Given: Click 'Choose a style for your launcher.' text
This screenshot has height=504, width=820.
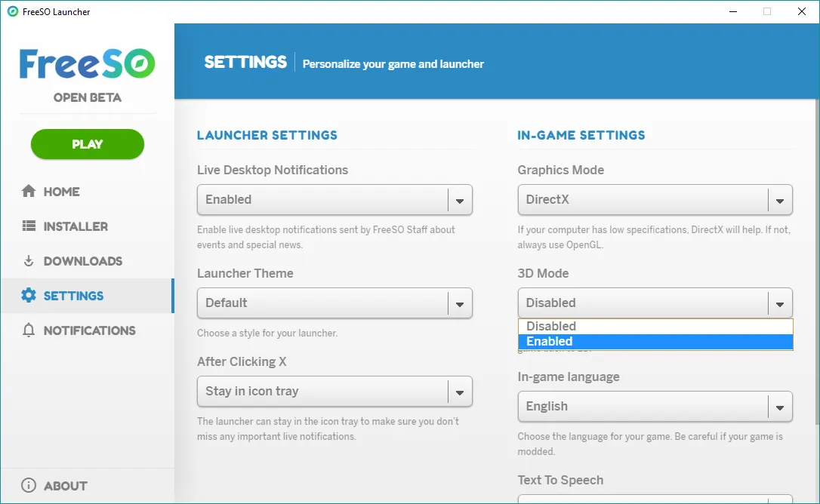Looking at the screenshot, I should (267, 333).
